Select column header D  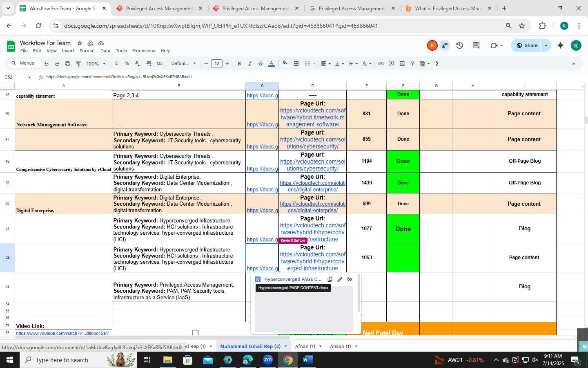(313, 86)
